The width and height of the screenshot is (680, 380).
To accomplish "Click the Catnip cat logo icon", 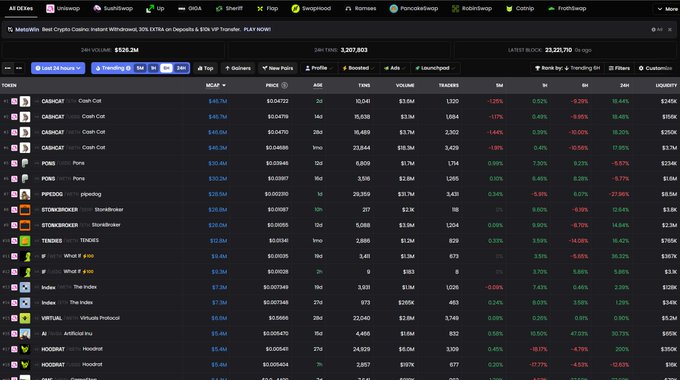I will (x=509, y=9).
